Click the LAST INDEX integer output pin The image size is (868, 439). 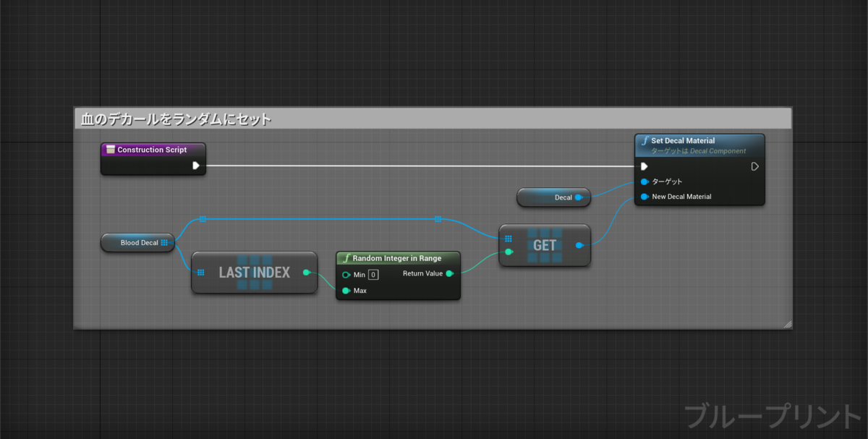[x=307, y=273]
